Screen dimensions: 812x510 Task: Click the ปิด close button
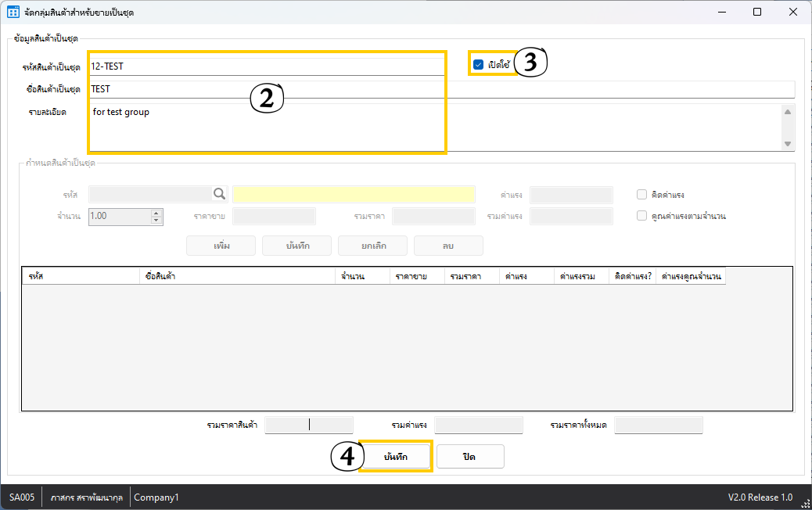[470, 456]
